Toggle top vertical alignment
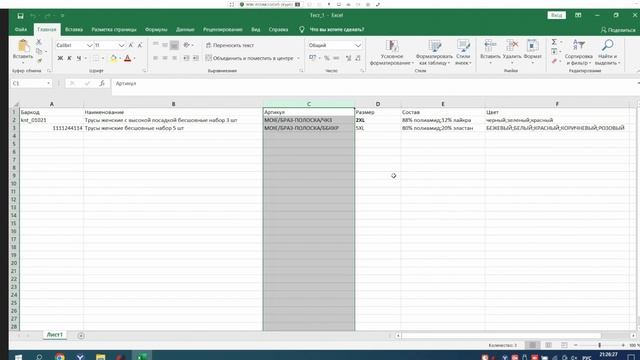This screenshot has width=640, height=360. click(156, 45)
